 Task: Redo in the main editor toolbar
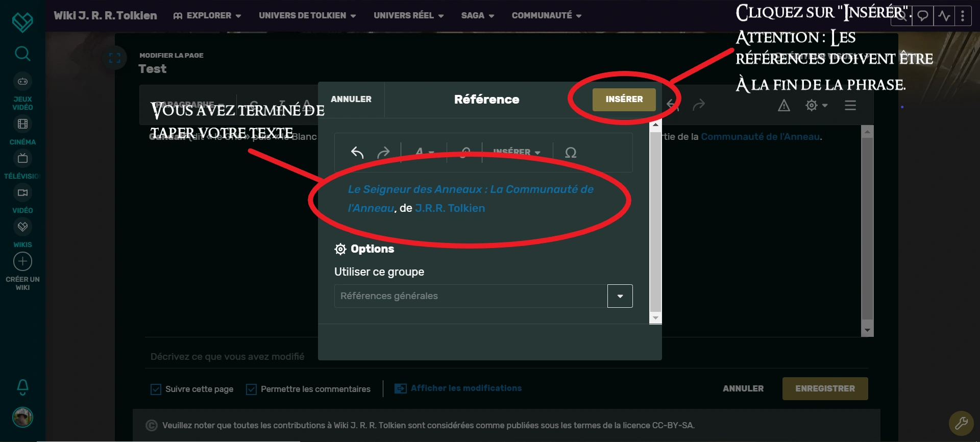click(x=699, y=105)
